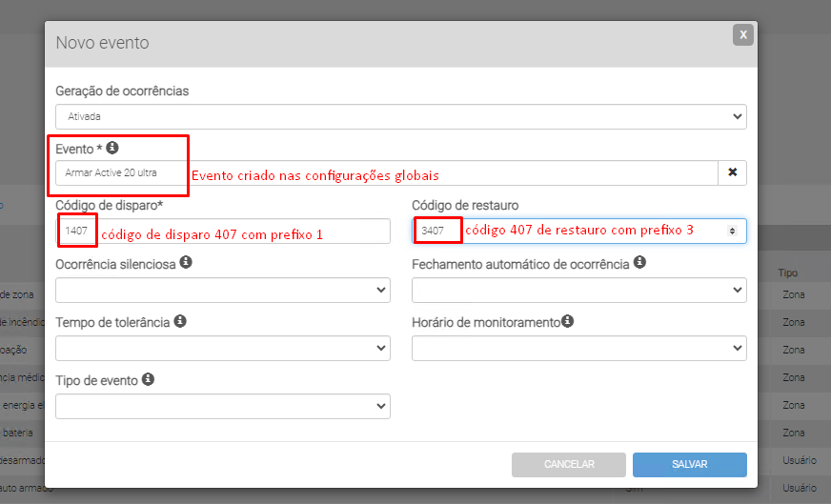Click the Evento field showing Armar Active 20 ultra
The height and width of the screenshot is (504, 831).
tap(381, 172)
